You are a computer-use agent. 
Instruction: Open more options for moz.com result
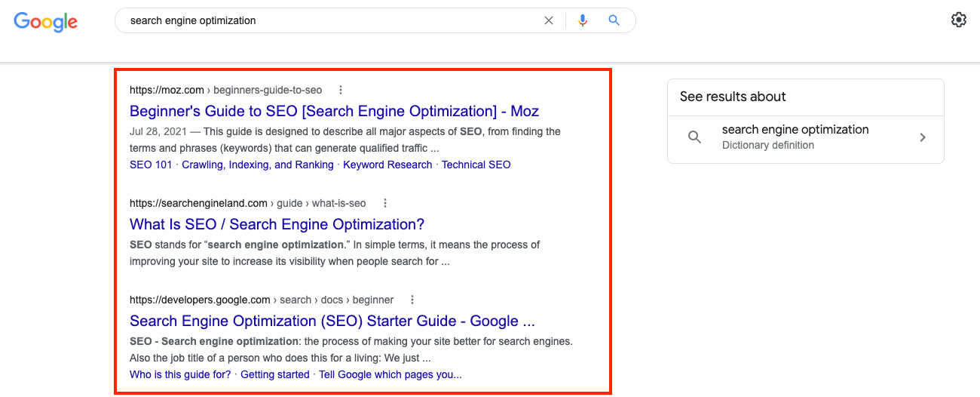(x=341, y=90)
